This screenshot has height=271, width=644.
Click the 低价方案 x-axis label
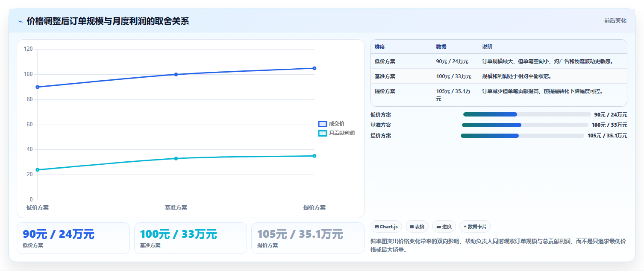(x=38, y=208)
